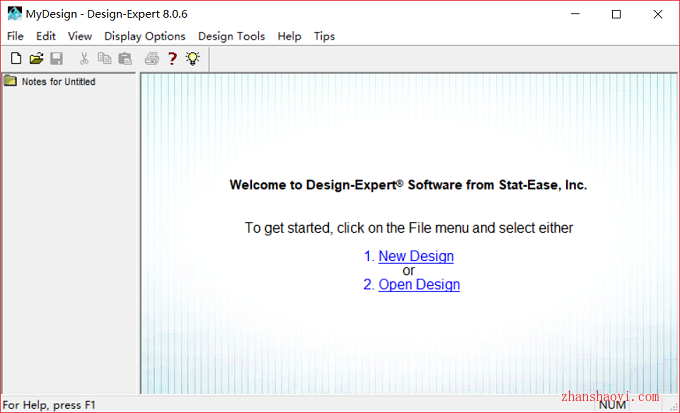Click the Cut scissors icon
Viewport: 680px width, 413px height.
[84, 58]
